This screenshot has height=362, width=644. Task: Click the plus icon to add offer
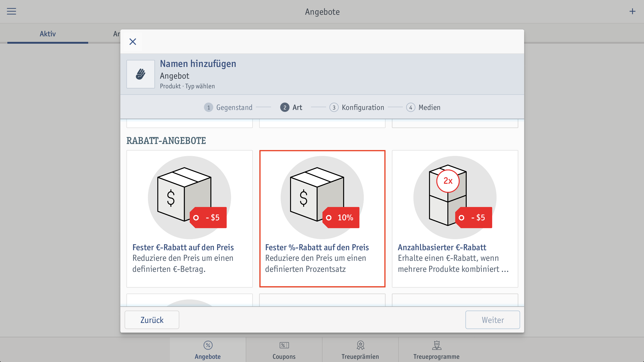(x=632, y=11)
